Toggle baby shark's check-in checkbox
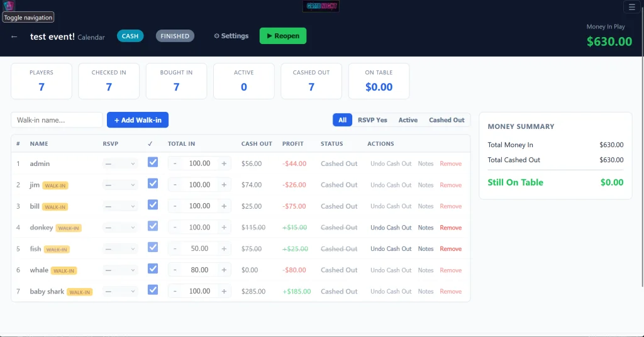 [153, 290]
